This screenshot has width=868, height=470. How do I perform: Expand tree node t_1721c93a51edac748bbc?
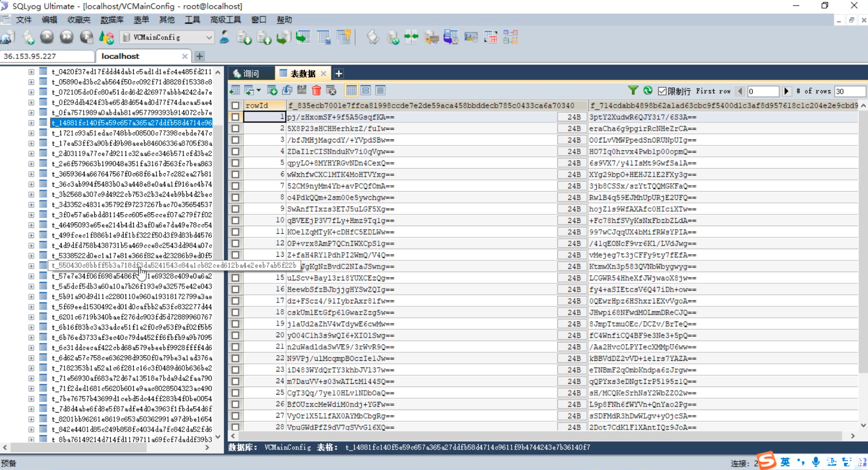(31, 133)
